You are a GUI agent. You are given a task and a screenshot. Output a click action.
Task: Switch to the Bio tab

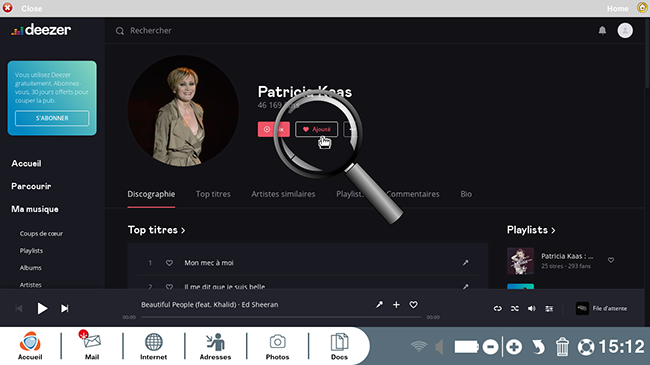point(466,194)
